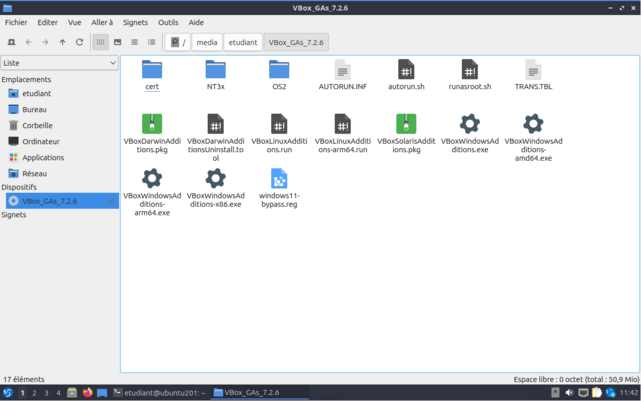Open the Outils menu
The height and width of the screenshot is (401, 641).
pos(168,22)
